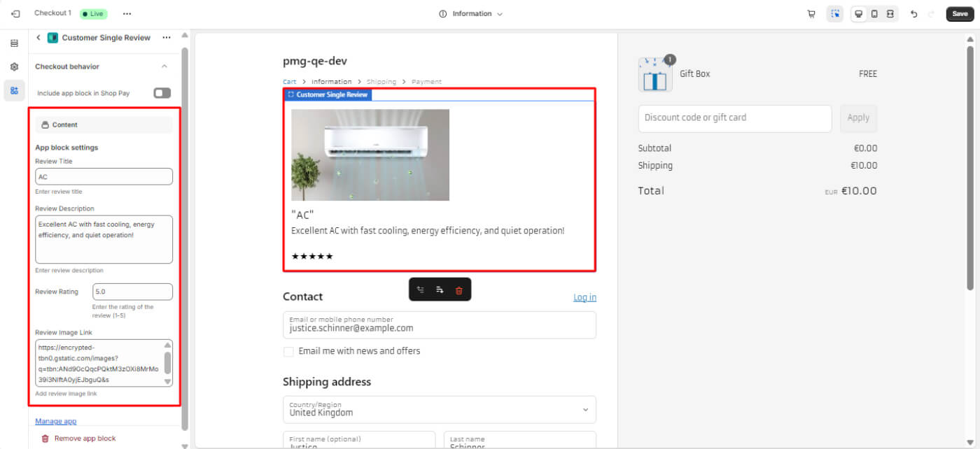Viewport: 980px width, 449px height.
Task: Click the exit editor icon
Action: (x=15, y=13)
